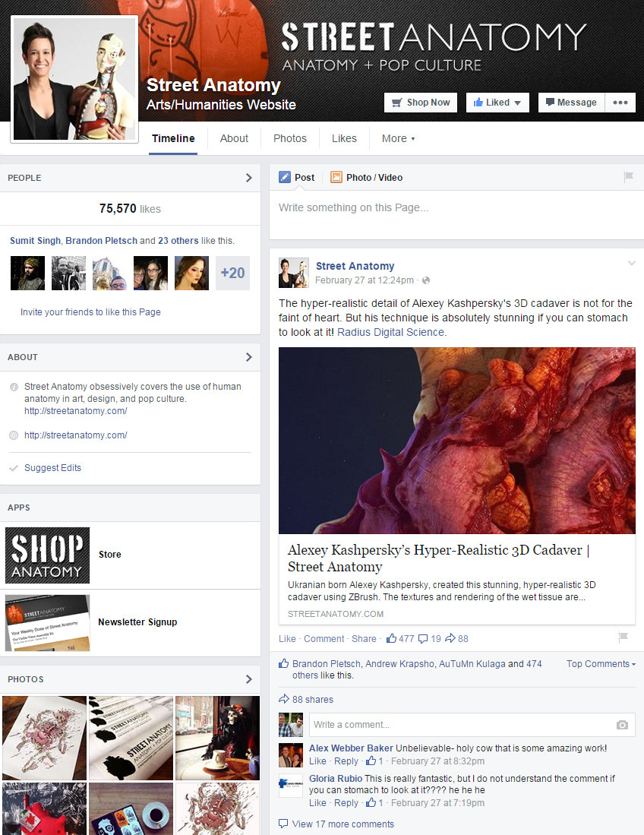
Task: Click the thumbs-up 477 likes count
Action: 400,639
